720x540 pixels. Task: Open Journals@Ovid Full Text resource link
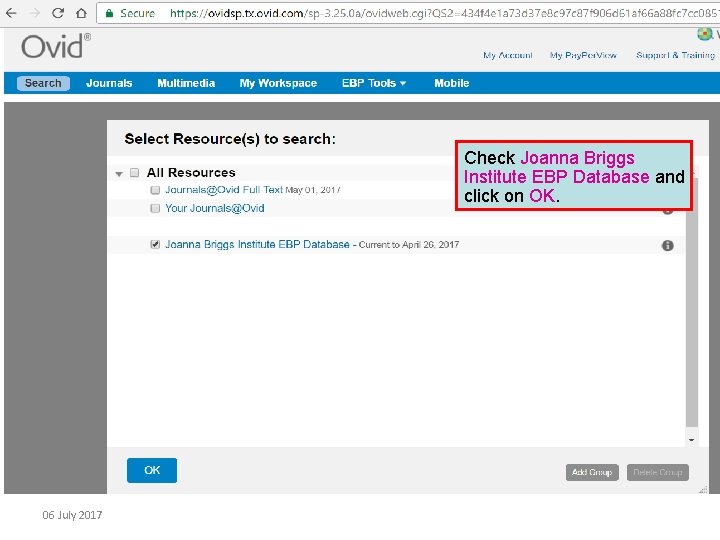(224, 190)
